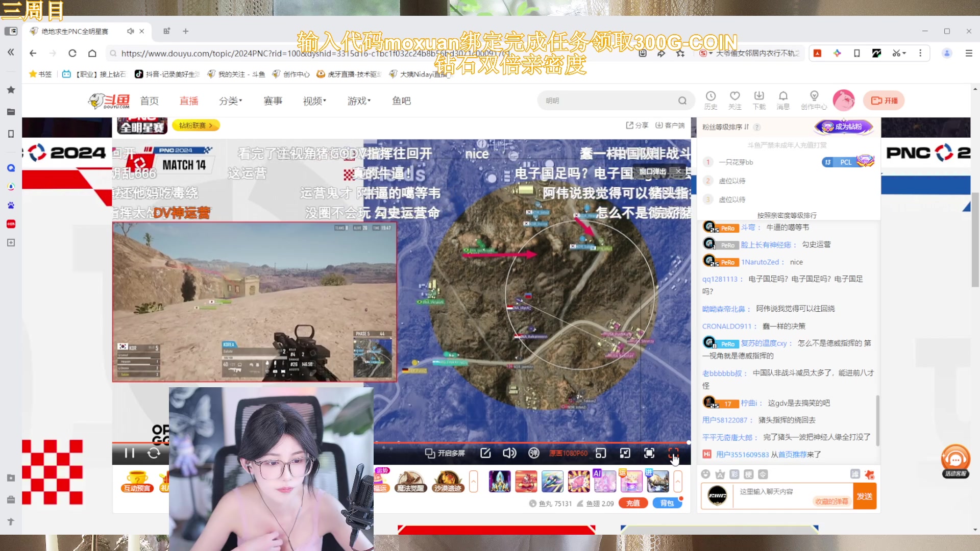This screenshot has width=980, height=551.
Task: Select the rocket ship gift thumbnail
Action: 552,482
